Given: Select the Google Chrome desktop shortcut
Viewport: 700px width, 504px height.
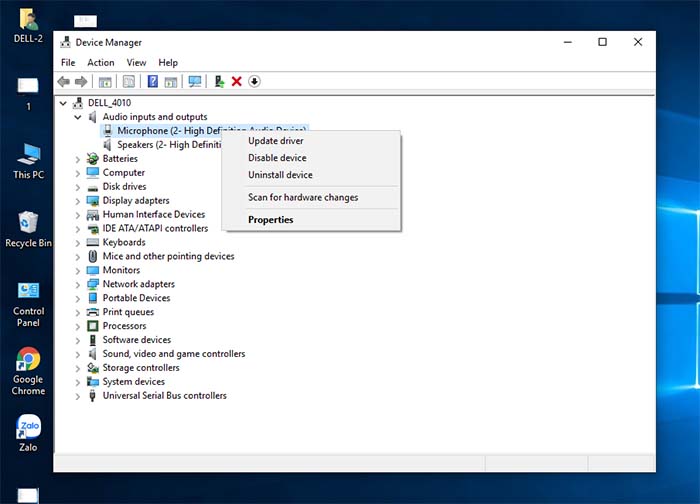Looking at the screenshot, I should point(29,371).
